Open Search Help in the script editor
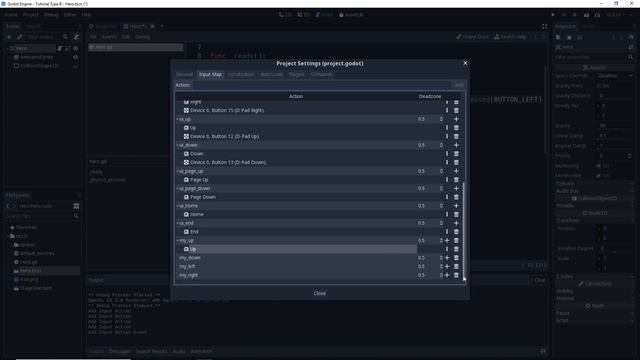This screenshot has width=640, height=360. point(510,37)
